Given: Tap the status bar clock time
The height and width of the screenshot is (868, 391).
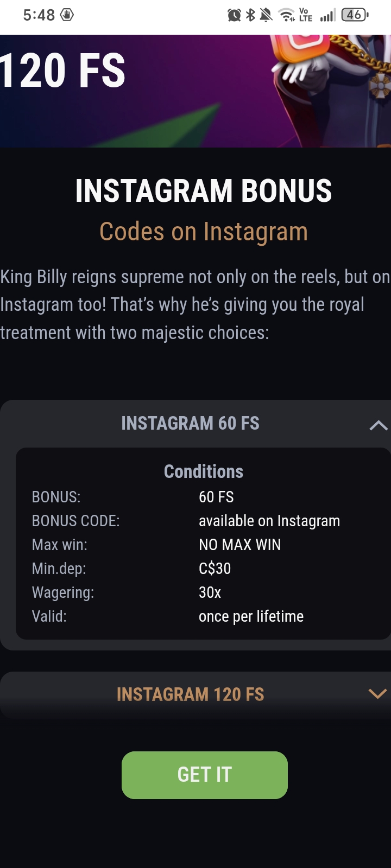Looking at the screenshot, I should [x=39, y=15].
